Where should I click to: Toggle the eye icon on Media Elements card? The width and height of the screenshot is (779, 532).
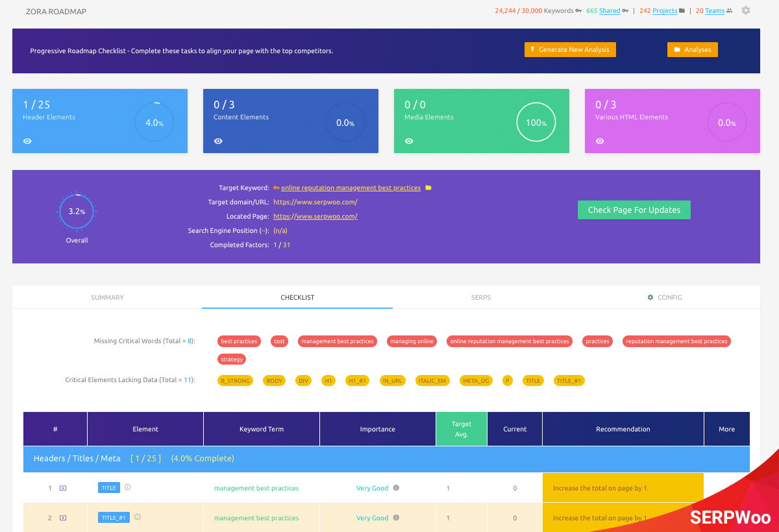coord(409,141)
